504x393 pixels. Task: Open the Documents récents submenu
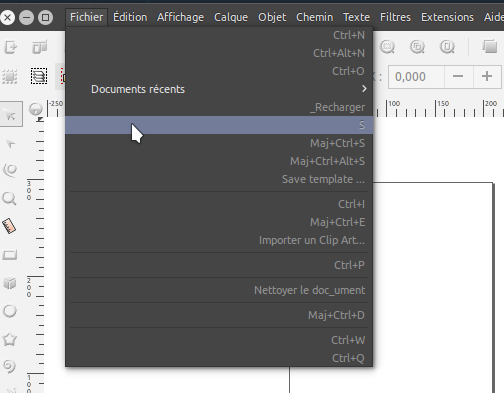[219, 89]
